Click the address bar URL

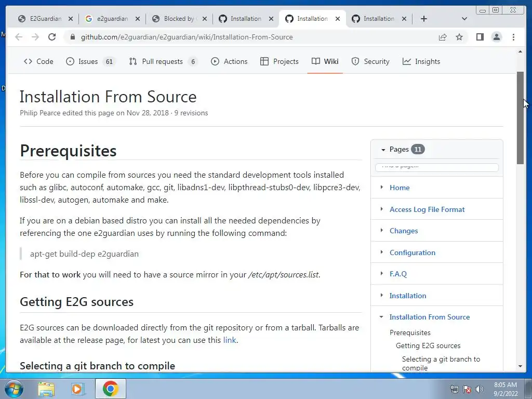[x=187, y=37]
